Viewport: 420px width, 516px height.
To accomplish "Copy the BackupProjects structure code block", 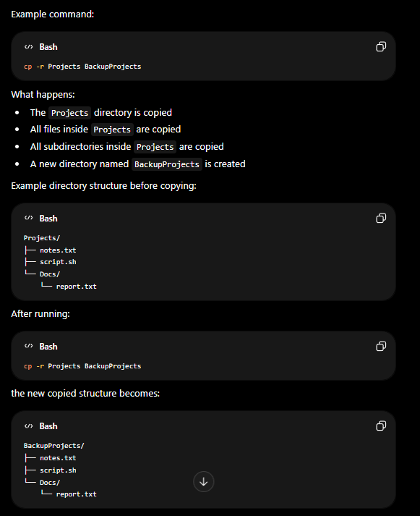I will point(381,426).
